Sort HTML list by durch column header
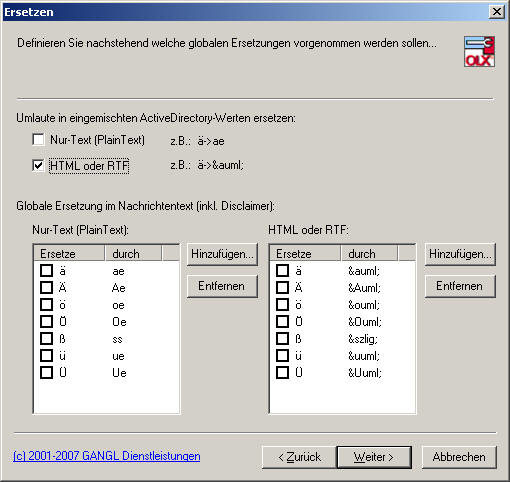510x482 pixels. point(369,254)
